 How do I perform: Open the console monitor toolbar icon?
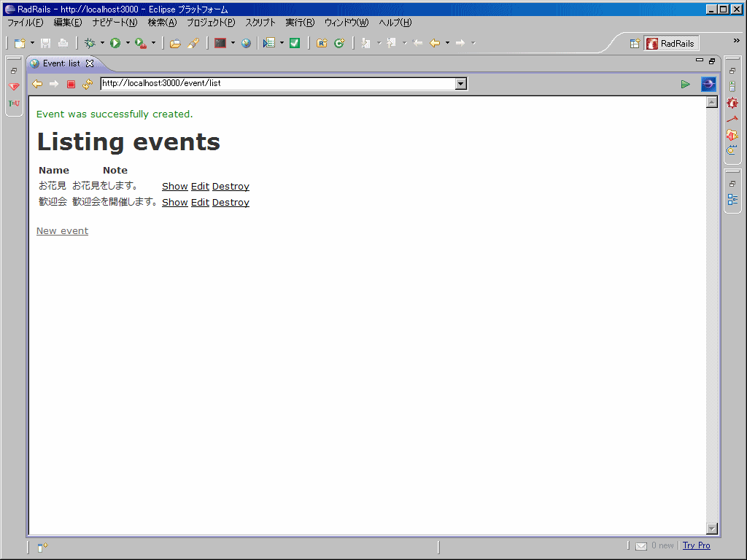coord(220,43)
